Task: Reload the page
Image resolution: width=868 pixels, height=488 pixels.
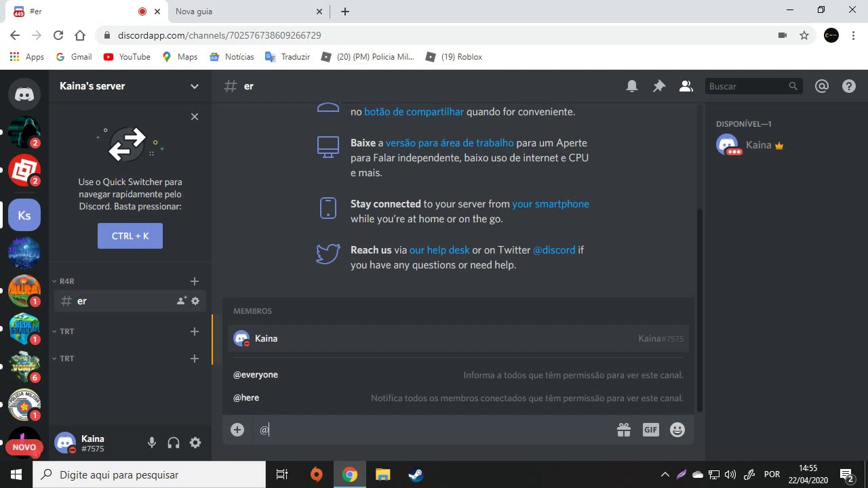Action: [58, 35]
